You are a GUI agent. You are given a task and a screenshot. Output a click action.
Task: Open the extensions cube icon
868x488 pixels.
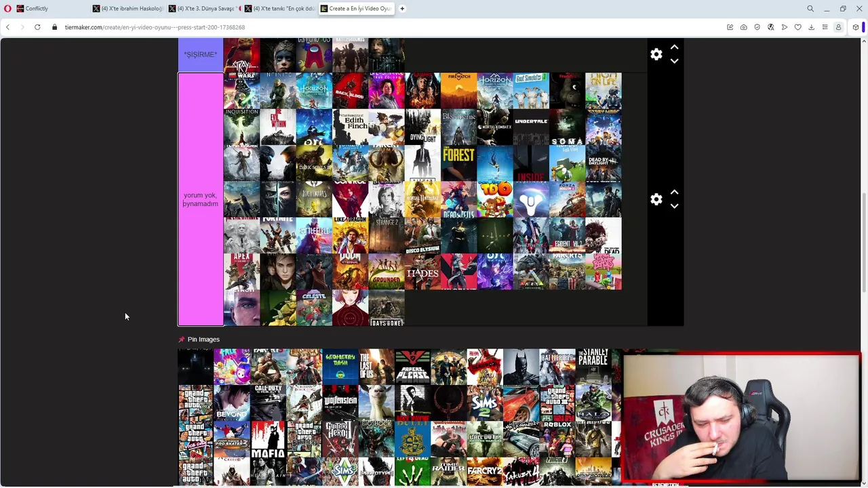coord(856,27)
